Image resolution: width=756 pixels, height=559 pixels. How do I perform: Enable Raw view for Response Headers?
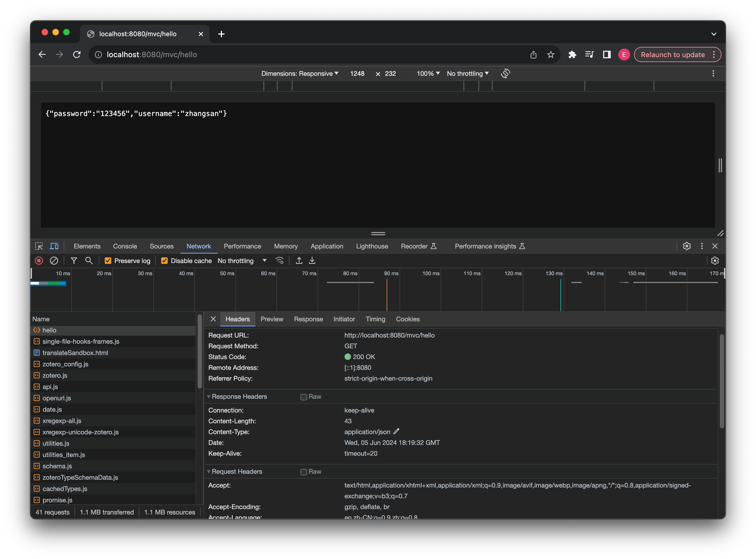(x=303, y=397)
